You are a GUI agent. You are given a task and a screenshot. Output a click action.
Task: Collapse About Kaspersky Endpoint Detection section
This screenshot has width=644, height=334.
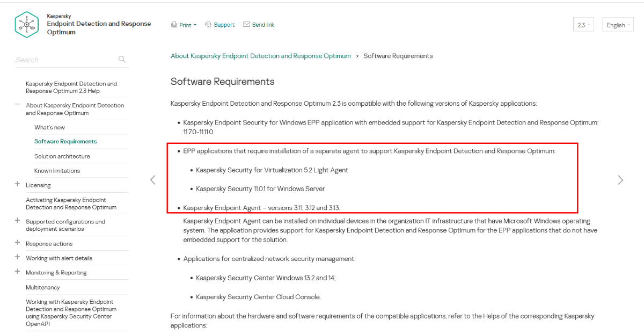pos(18,105)
